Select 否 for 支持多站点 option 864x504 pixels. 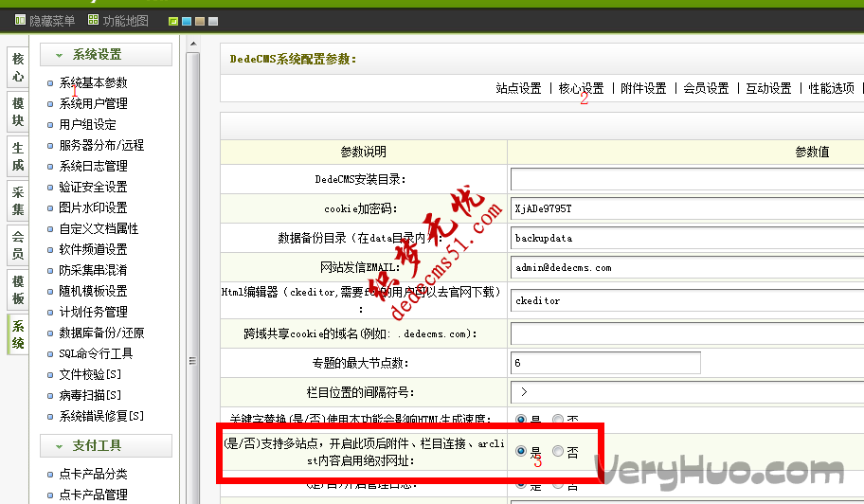point(558,451)
